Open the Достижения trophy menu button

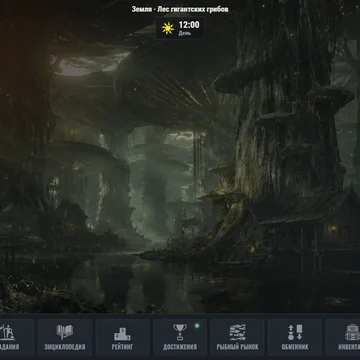pos(180,337)
